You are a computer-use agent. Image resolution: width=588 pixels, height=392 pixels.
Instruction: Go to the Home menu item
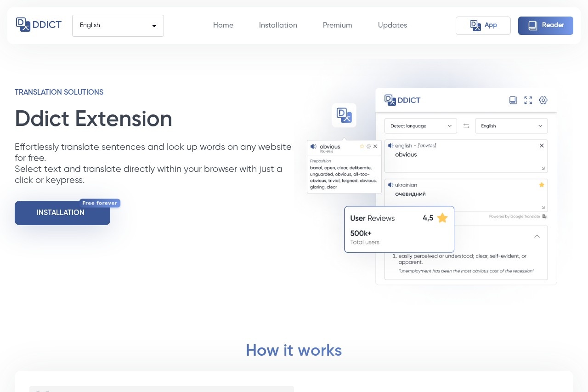click(x=223, y=25)
